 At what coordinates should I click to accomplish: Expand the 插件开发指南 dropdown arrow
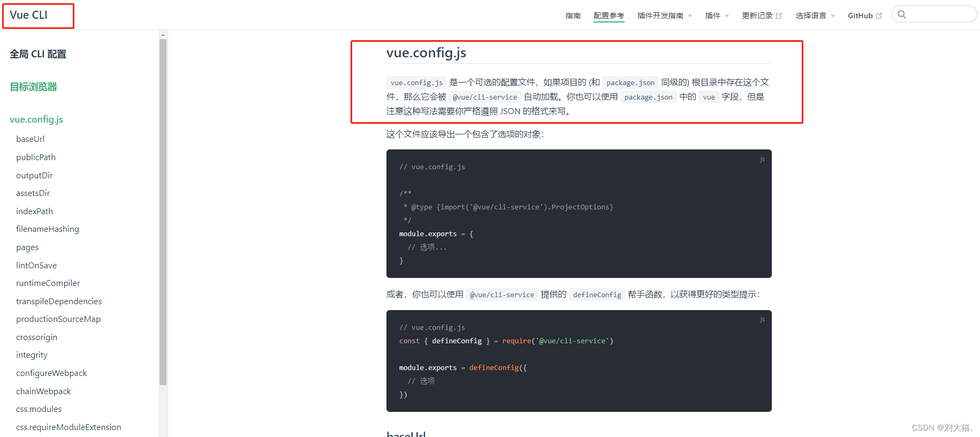(x=690, y=16)
